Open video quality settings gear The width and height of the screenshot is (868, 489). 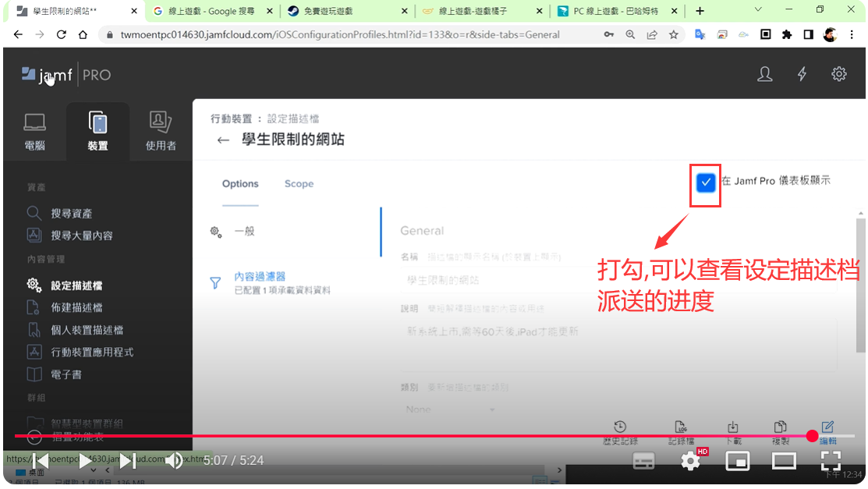690,461
